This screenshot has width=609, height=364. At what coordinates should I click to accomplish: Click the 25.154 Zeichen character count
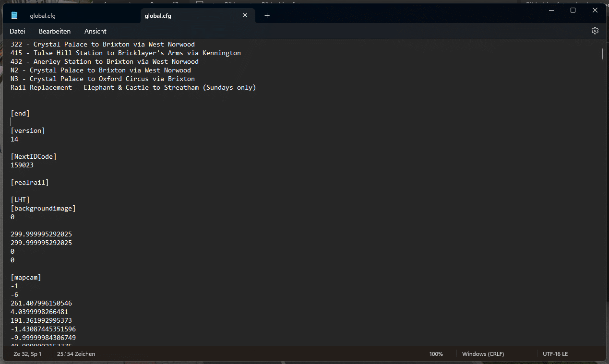click(x=76, y=354)
